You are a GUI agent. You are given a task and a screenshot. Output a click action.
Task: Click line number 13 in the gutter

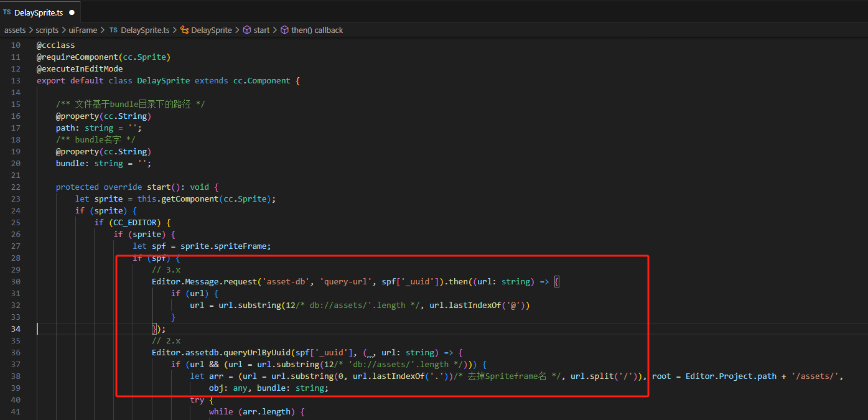point(16,80)
